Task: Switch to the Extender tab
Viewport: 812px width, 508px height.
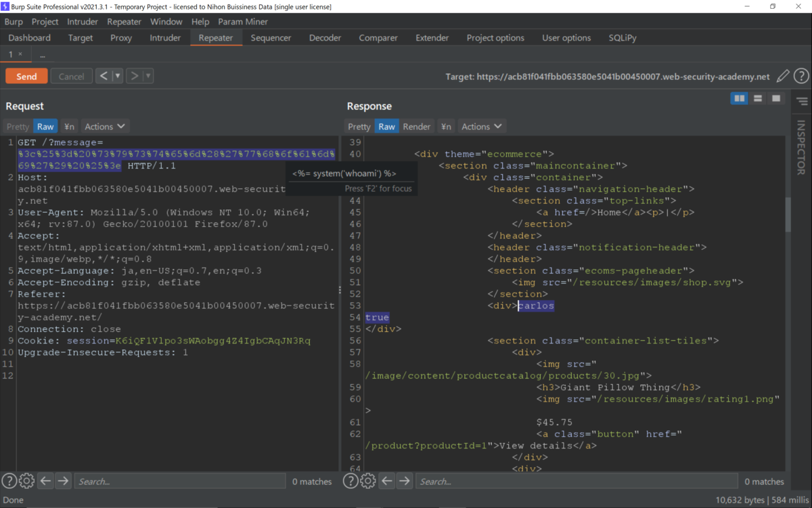Action: coord(432,38)
